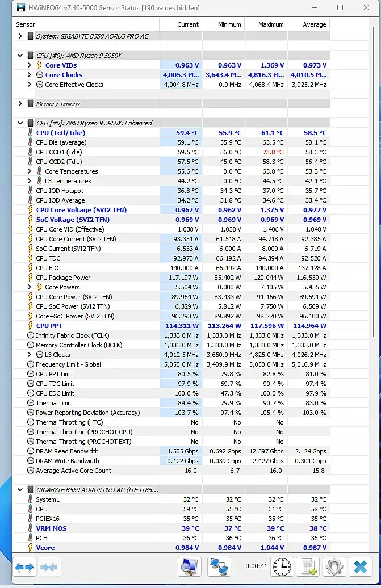
Task: Select the CPU PPT Limit row
Action: click(171, 374)
